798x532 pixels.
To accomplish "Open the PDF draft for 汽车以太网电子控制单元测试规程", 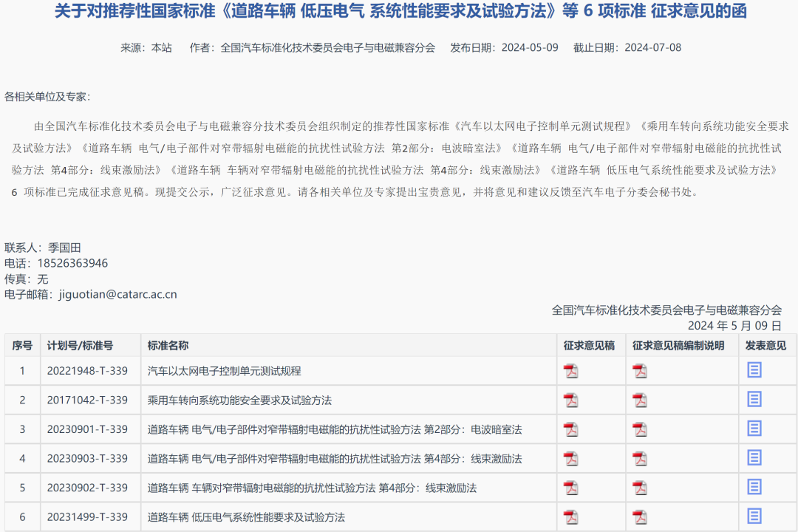I will point(571,369).
